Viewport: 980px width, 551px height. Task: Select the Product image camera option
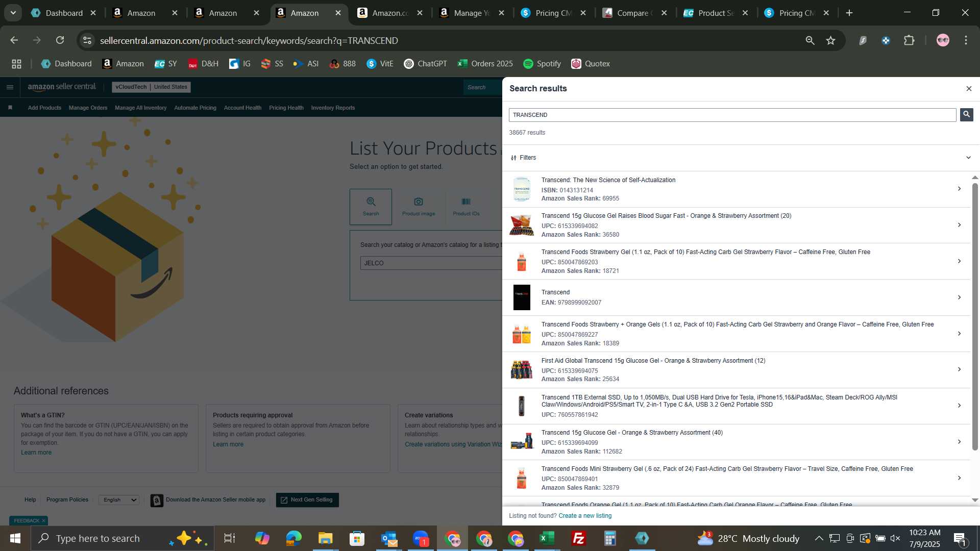419,207
